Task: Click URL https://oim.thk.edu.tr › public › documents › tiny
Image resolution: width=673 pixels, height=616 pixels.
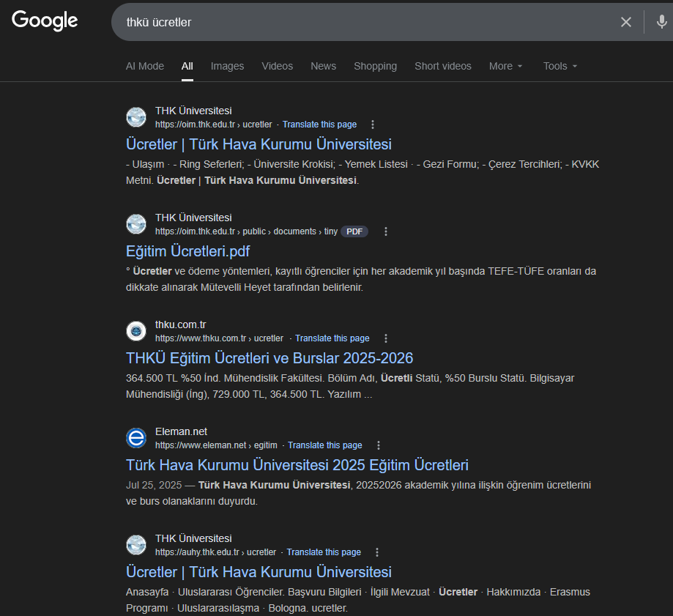Action: 246,231
